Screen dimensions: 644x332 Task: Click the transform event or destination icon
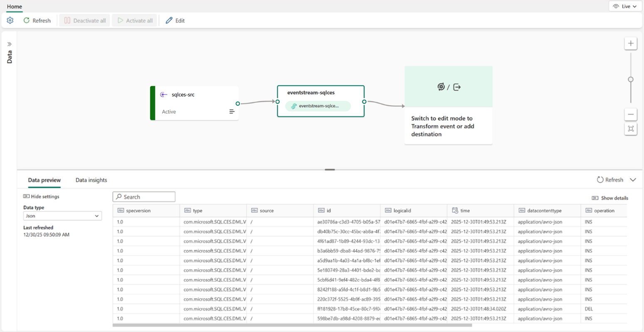(448, 87)
